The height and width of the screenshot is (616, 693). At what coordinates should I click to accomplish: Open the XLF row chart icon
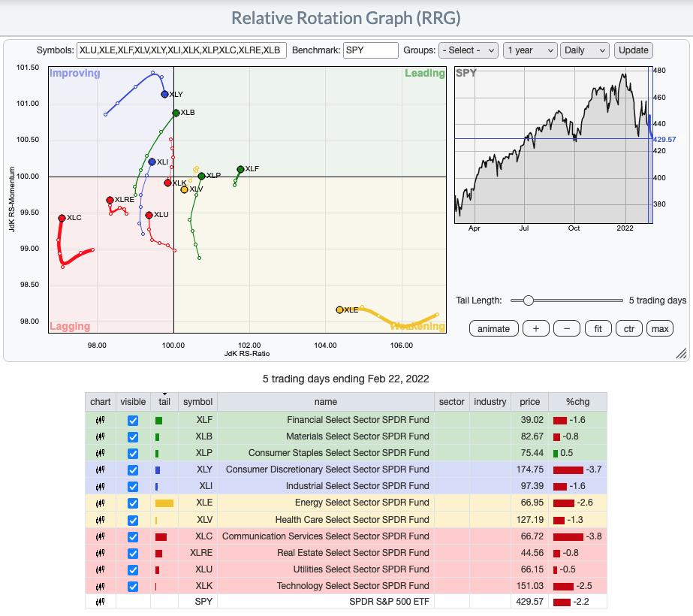(x=101, y=420)
